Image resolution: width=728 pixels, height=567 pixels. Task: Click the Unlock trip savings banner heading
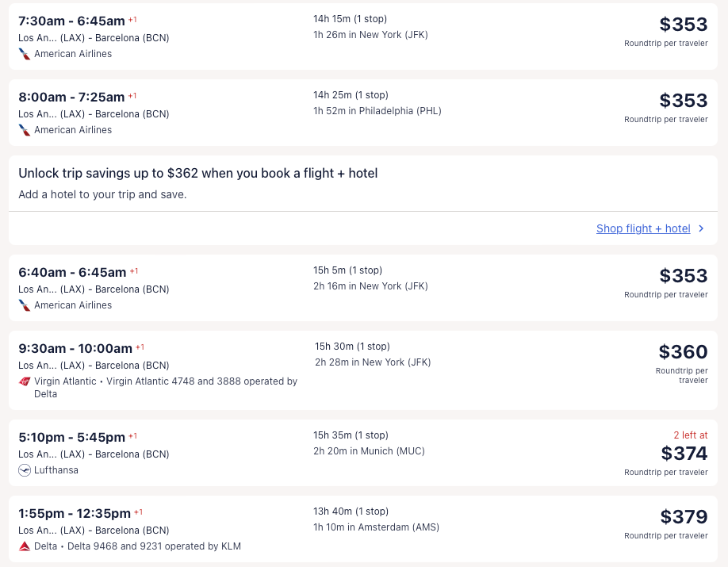[x=197, y=173]
